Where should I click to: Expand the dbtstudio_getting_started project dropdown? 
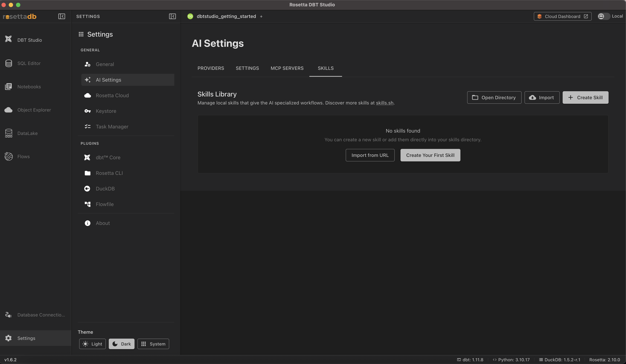(x=261, y=16)
